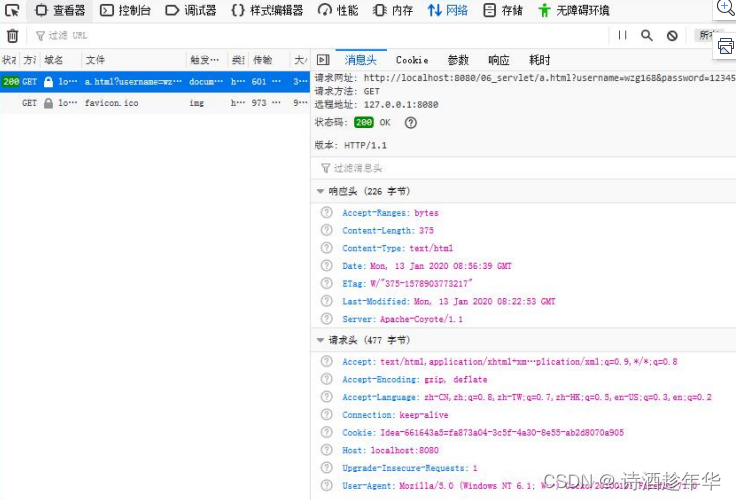Sort by the 传输 column header

click(x=269, y=60)
